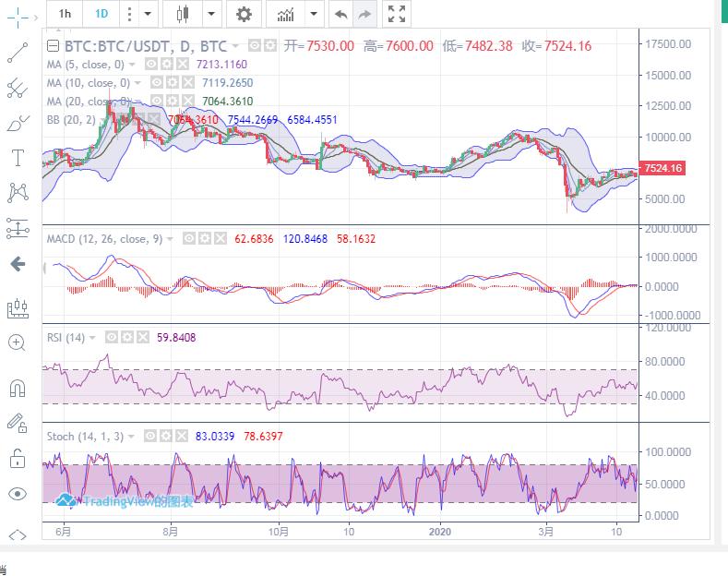
Task: Toggle magnet mode in left sidebar
Action: point(17,388)
